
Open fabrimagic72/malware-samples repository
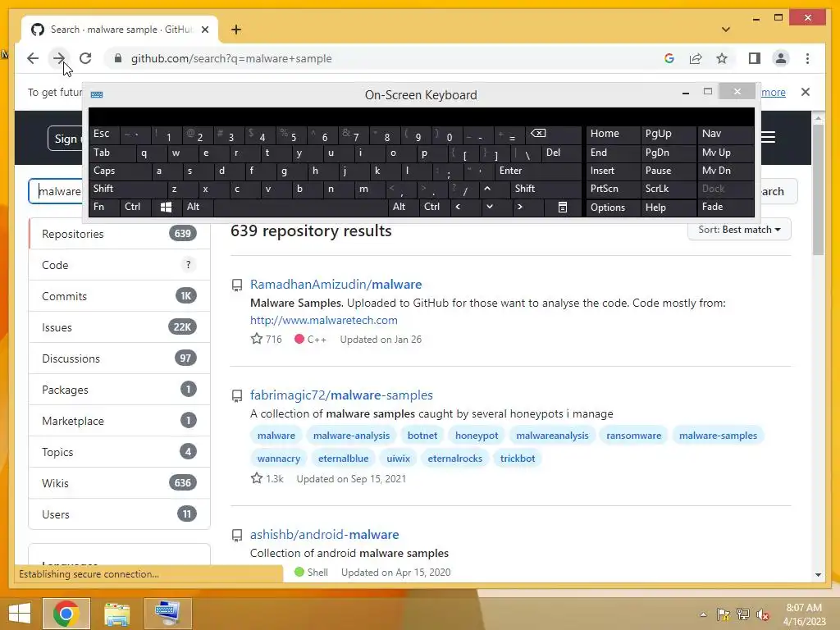tap(341, 395)
